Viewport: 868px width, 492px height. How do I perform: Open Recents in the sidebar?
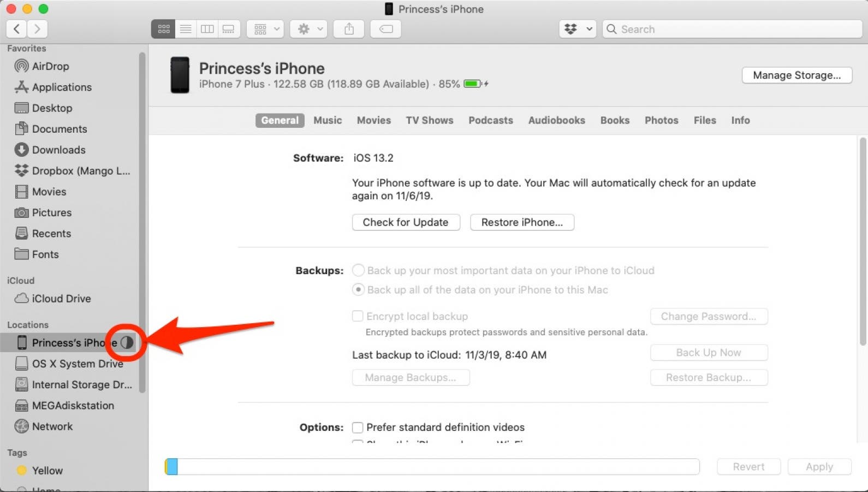(43, 233)
